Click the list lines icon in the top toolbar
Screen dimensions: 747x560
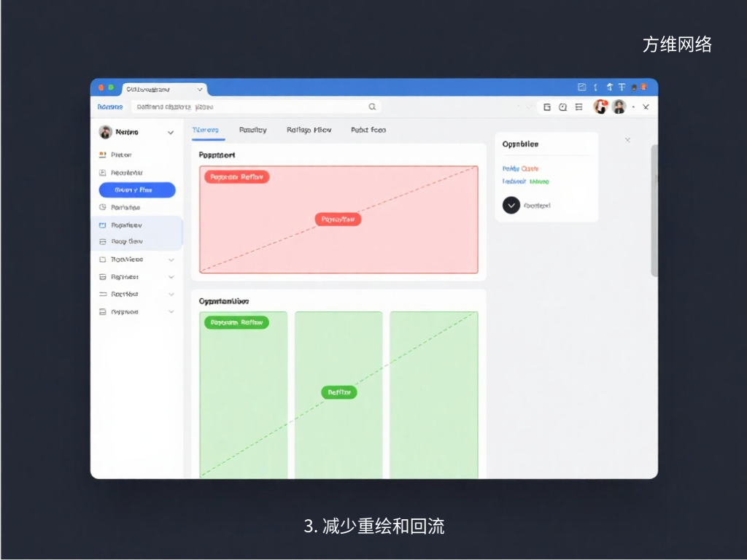pyautogui.click(x=578, y=107)
